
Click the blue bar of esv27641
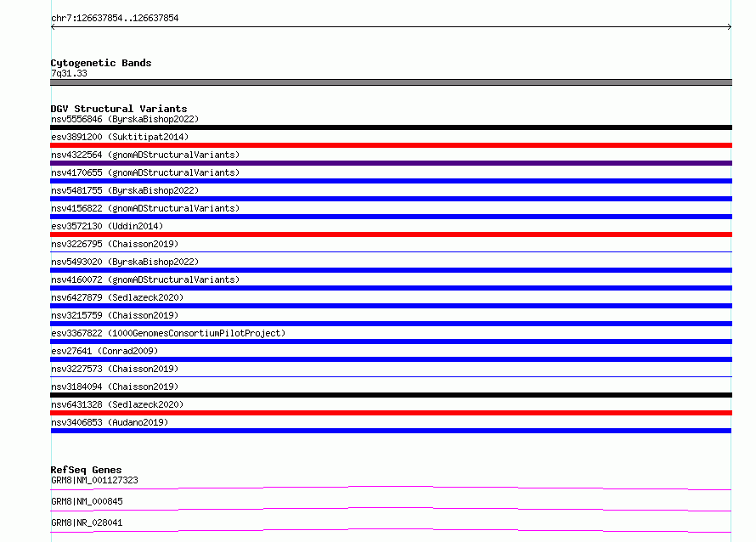tap(391, 359)
